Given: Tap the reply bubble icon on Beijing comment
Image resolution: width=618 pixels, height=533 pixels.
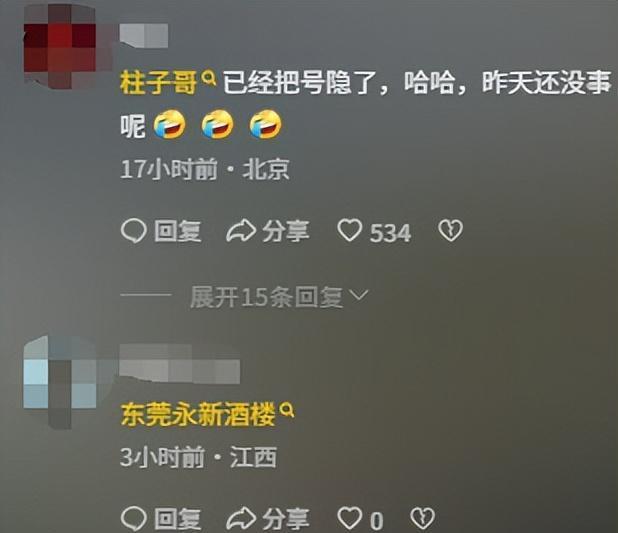Looking at the screenshot, I should click(x=134, y=231).
